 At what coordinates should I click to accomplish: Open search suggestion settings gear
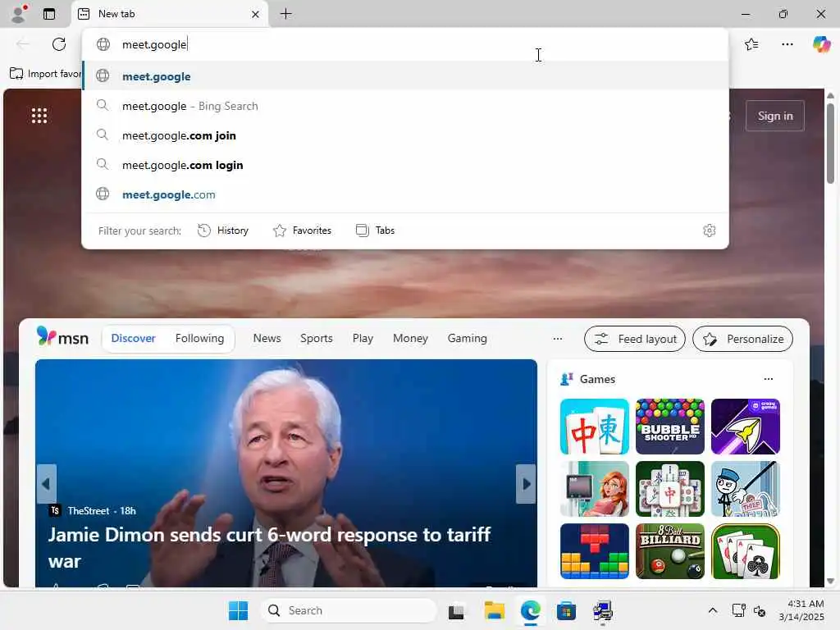710,231
